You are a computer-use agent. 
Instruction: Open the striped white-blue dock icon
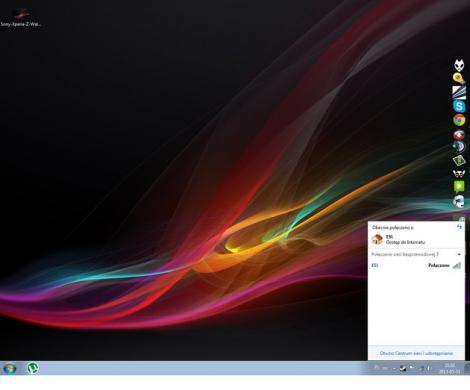pyautogui.click(x=459, y=93)
